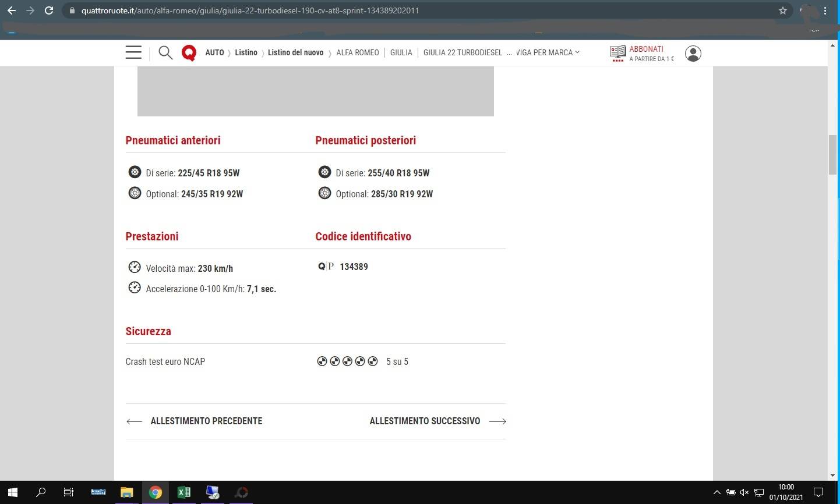Click the search magnifier icon
This screenshot has width=840, height=504.
[x=165, y=53]
